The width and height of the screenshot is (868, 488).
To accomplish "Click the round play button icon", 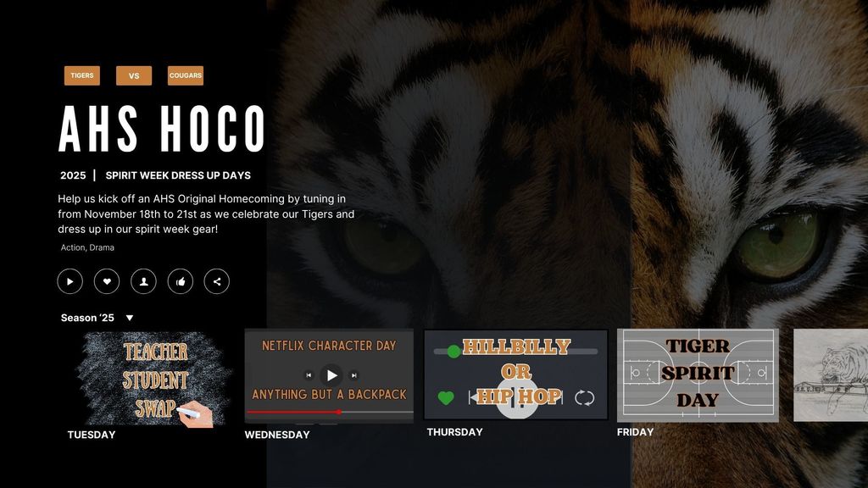I will (70, 281).
